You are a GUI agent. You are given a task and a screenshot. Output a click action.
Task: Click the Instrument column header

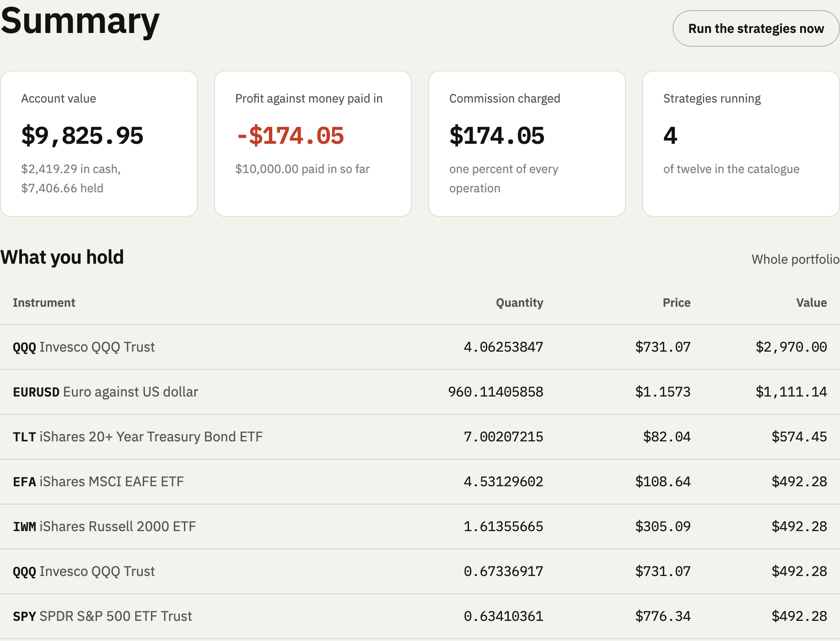coord(44,303)
